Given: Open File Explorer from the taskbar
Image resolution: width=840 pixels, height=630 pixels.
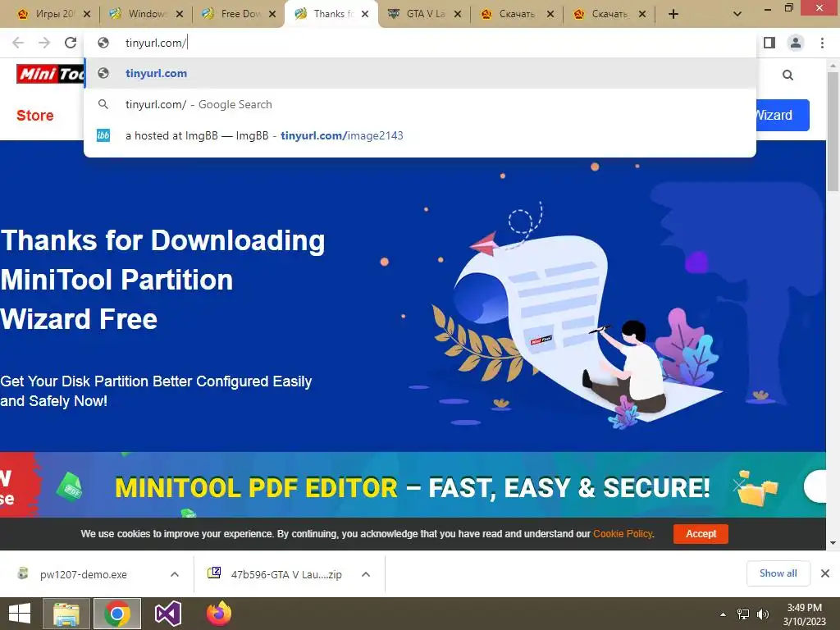Looking at the screenshot, I should coord(66,614).
